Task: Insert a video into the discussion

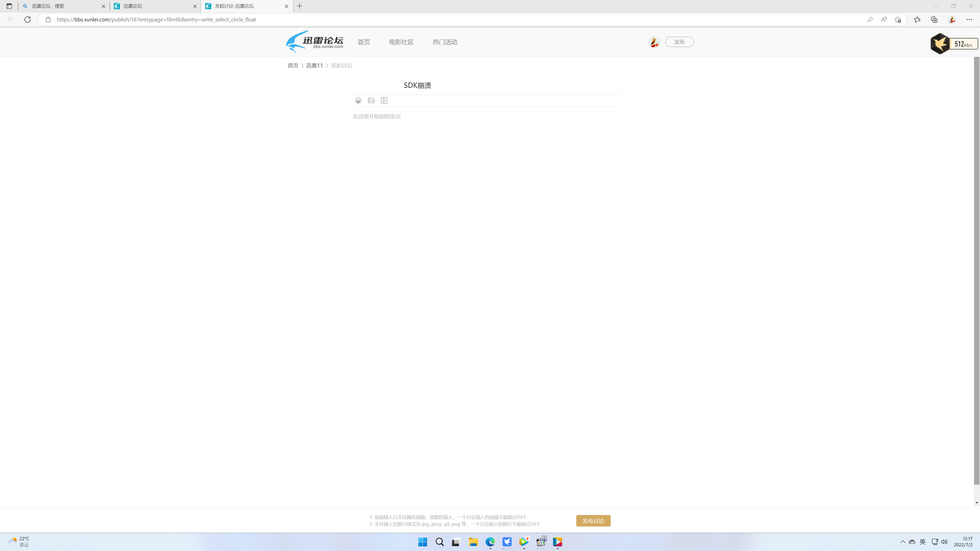Action: coord(384,101)
